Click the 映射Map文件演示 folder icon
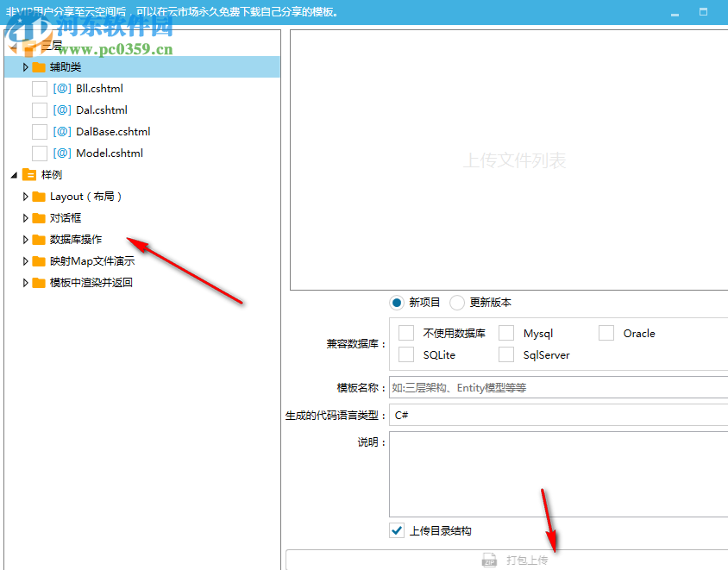Screen dimensions: 728x570 coord(39,261)
